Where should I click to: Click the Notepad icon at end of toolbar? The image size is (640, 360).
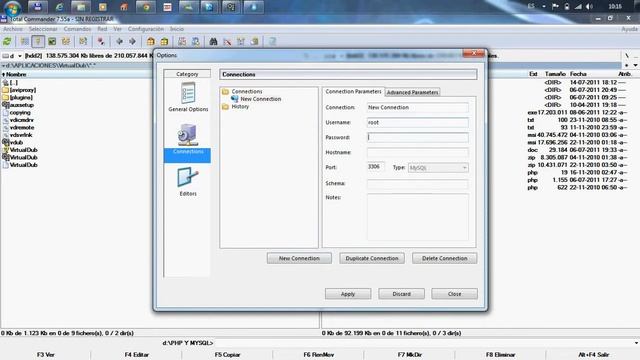272,42
